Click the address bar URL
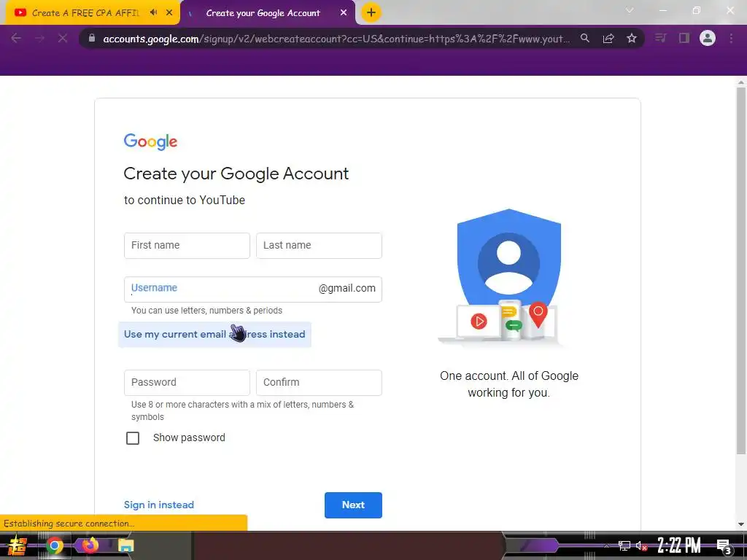This screenshot has height=560, width=747. coord(336,39)
